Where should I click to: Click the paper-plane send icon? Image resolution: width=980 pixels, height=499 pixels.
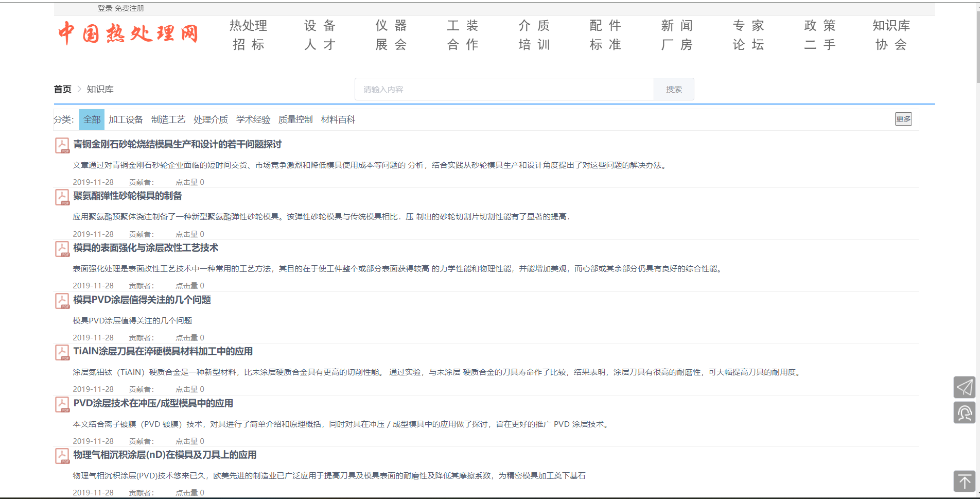pyautogui.click(x=964, y=387)
